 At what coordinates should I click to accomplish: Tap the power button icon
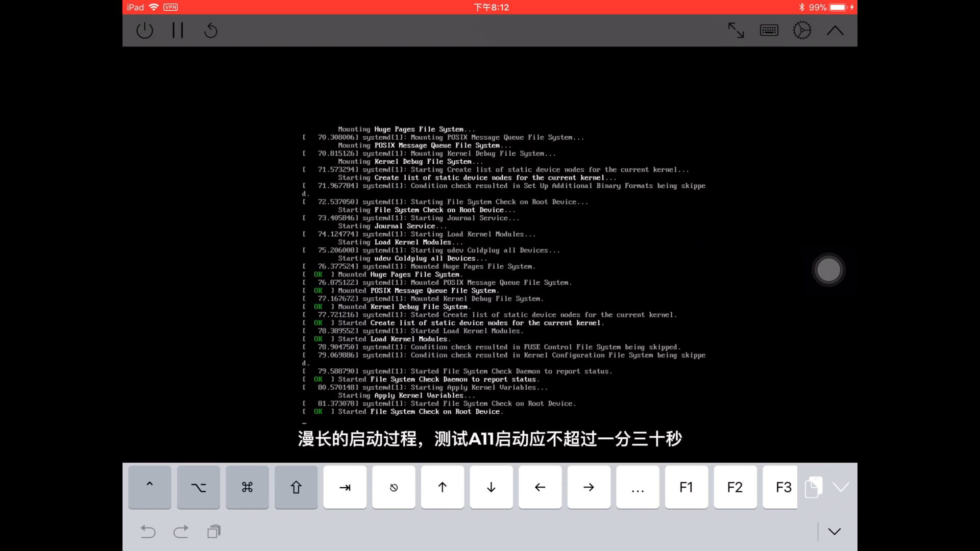[144, 31]
